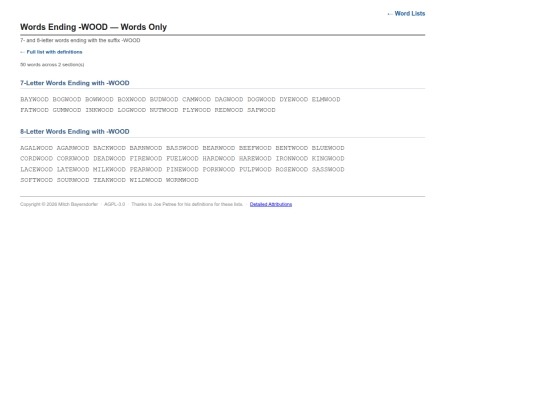Select the word IRONWOOD
540x405 pixels.
(292, 159)
